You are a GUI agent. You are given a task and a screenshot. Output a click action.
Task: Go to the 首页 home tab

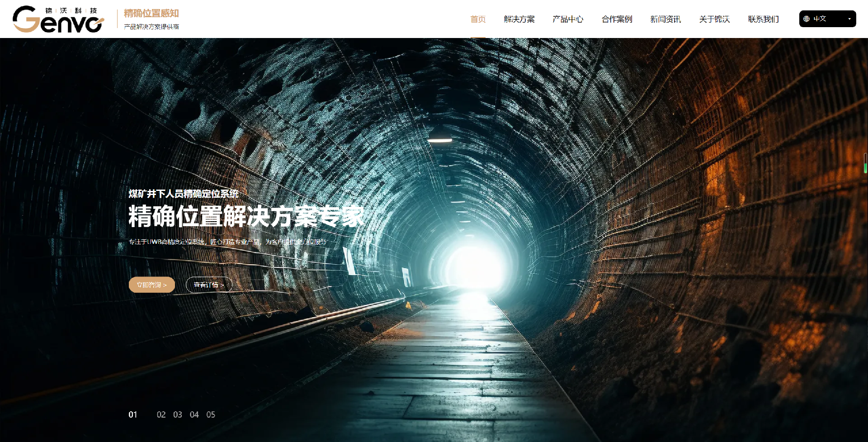coord(478,19)
